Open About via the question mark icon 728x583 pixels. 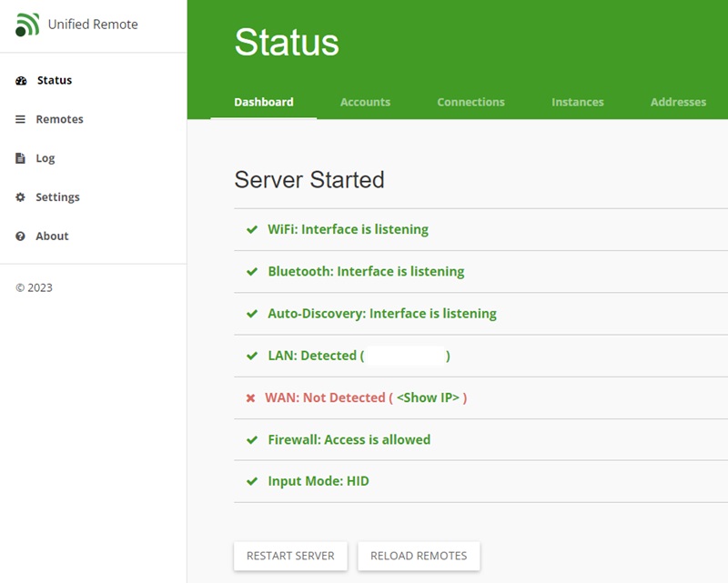pos(20,236)
